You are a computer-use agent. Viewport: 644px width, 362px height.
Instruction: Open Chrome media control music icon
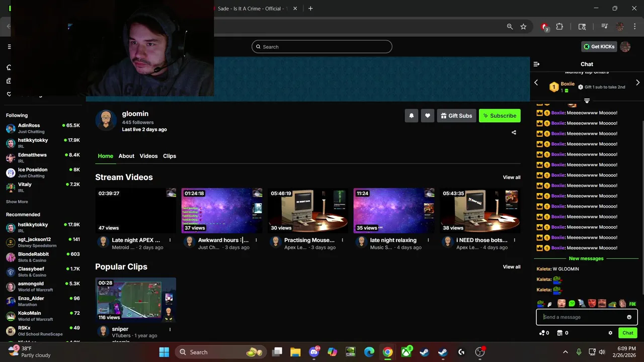click(x=605, y=27)
